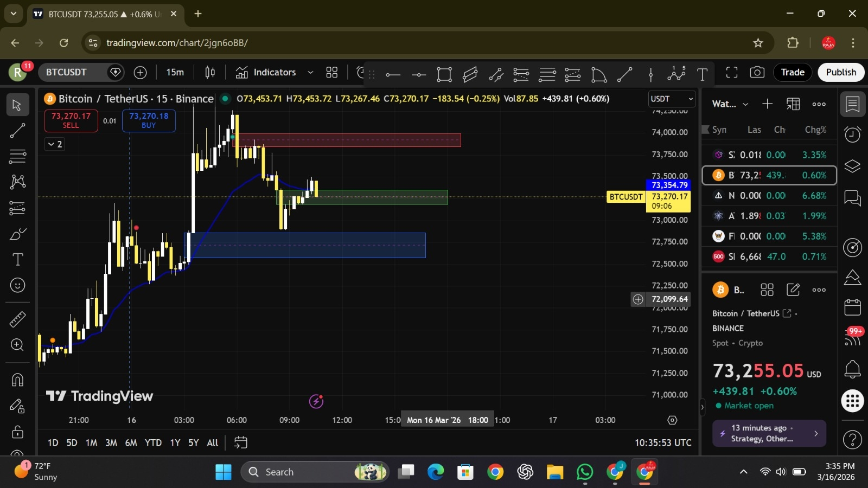Toggle stay in drawing mode
Viewport: 868px width, 488px height.
[17, 406]
